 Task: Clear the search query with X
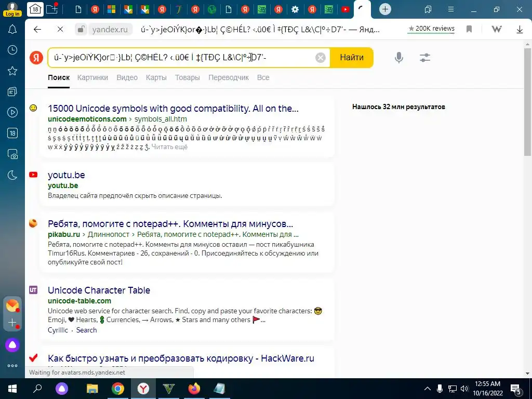320,58
